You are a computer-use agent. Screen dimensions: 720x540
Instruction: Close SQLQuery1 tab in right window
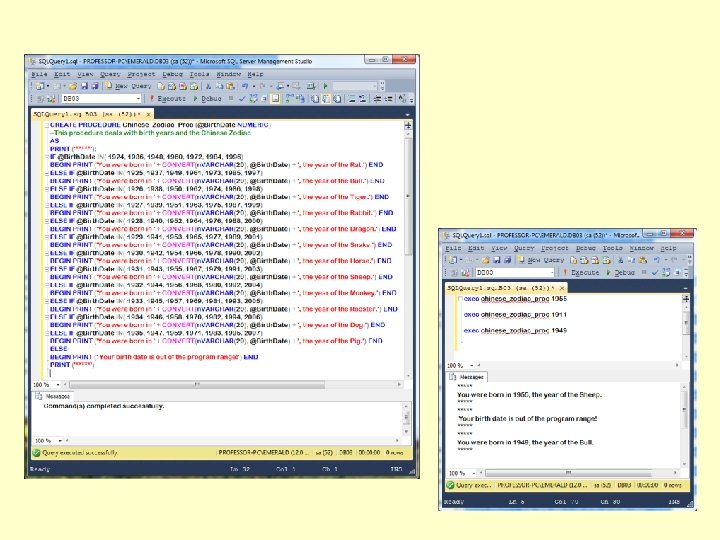point(562,288)
